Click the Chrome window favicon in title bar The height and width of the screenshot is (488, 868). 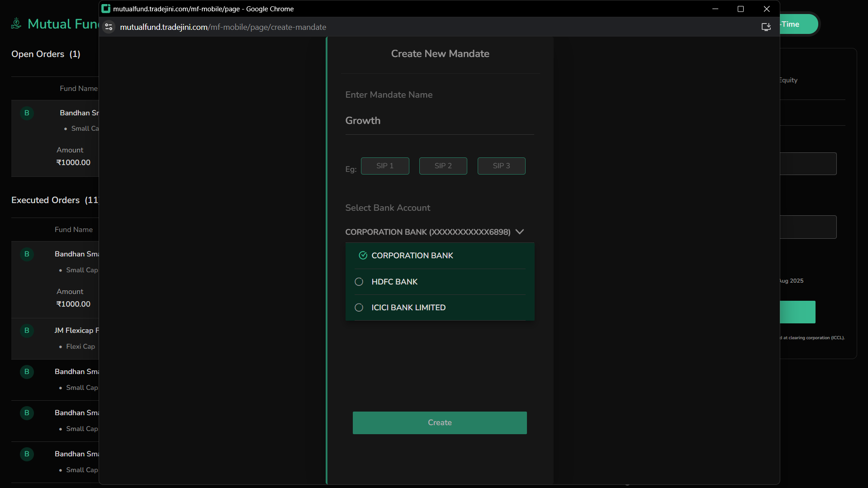click(x=106, y=9)
